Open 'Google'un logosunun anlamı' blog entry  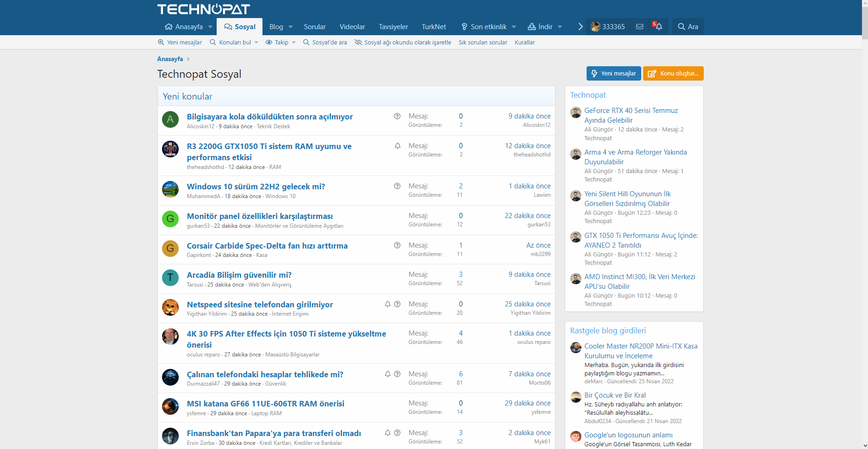pos(628,435)
